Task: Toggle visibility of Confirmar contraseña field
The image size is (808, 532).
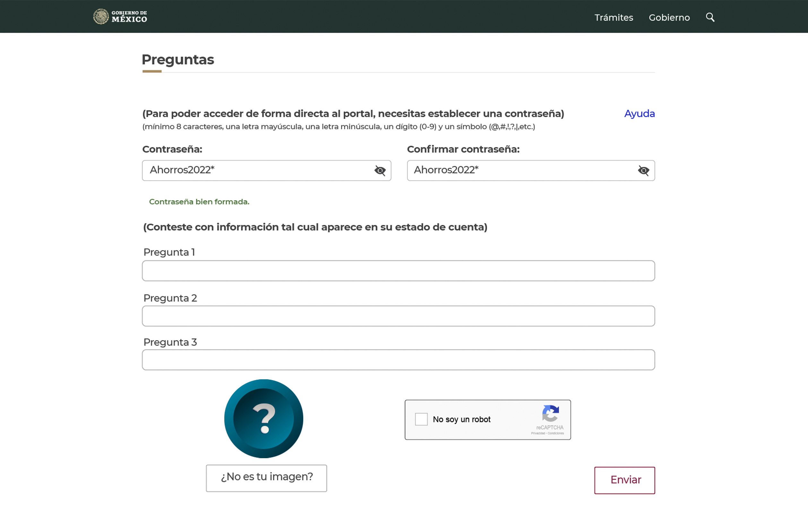Action: [x=643, y=170]
